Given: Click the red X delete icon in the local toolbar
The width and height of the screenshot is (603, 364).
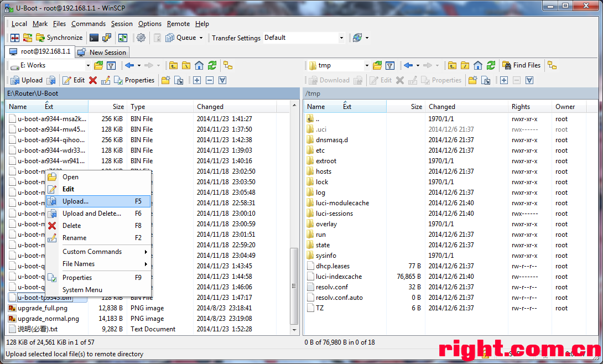Looking at the screenshot, I should pos(93,80).
